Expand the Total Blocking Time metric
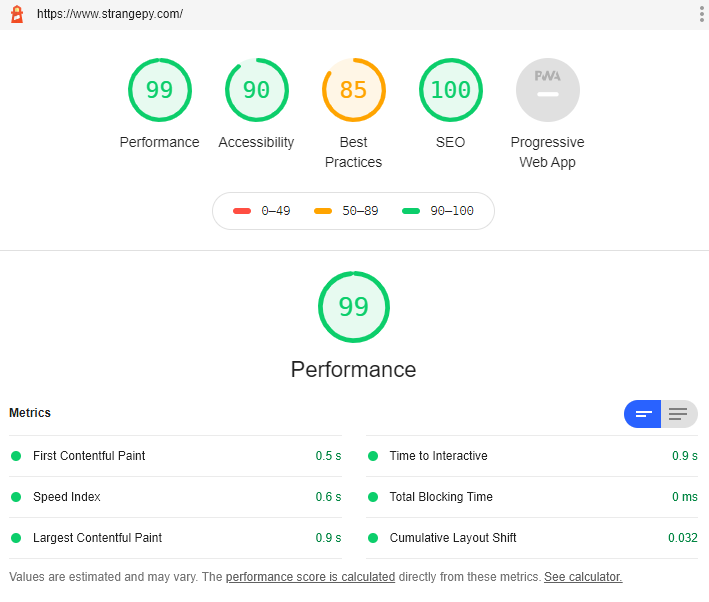The height and width of the screenshot is (602, 709). (532, 497)
